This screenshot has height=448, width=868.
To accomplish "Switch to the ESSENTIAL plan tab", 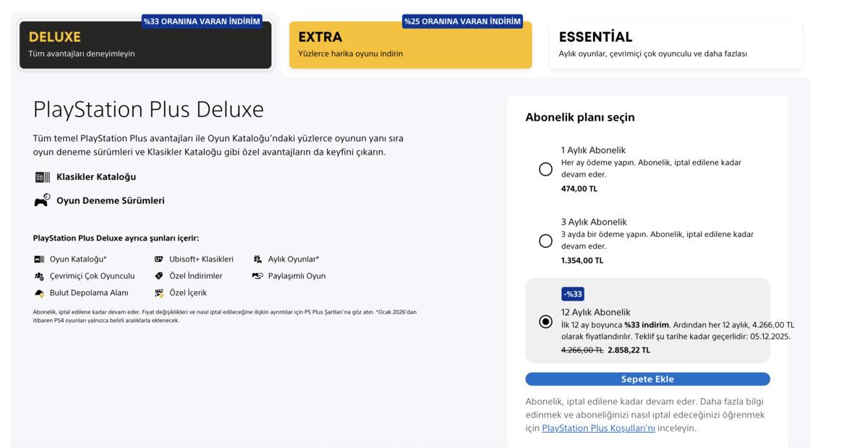I will click(x=676, y=45).
